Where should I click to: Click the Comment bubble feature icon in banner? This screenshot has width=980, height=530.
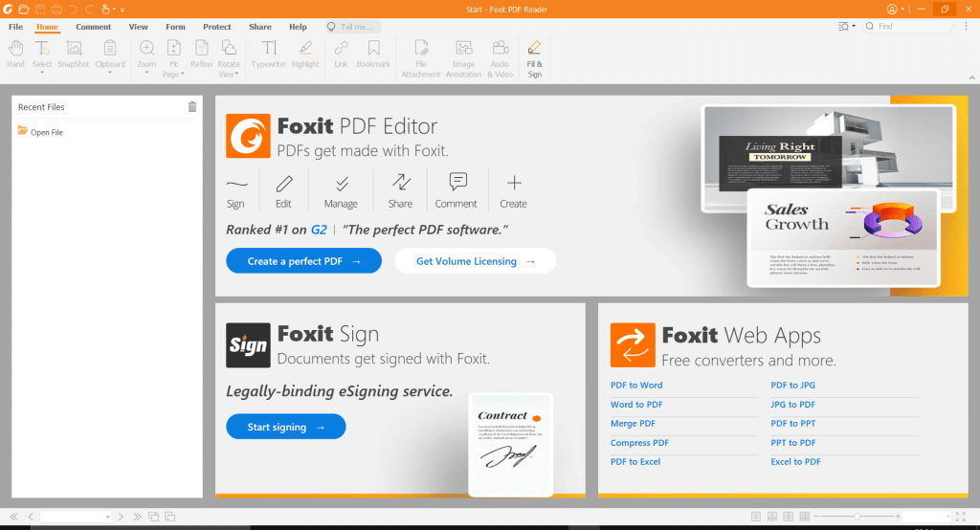tap(457, 182)
